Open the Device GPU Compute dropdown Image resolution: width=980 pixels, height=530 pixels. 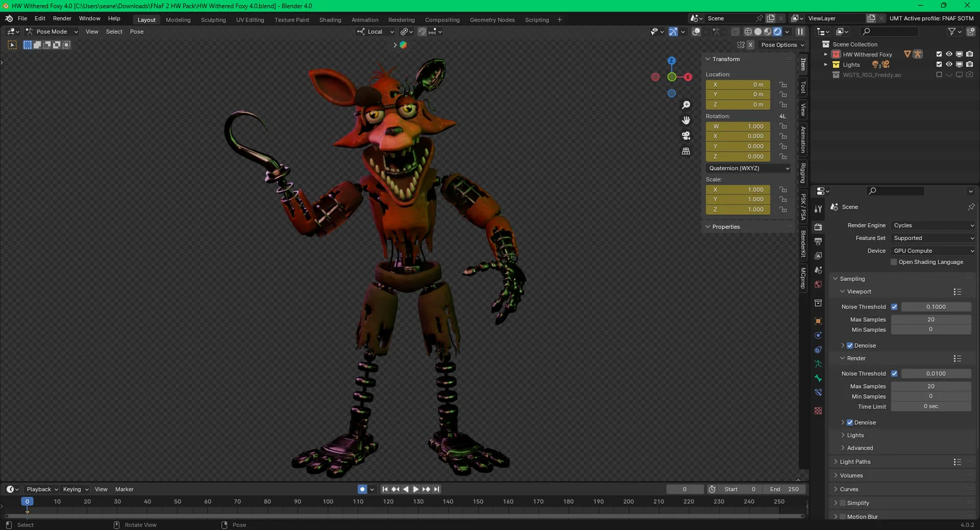933,251
